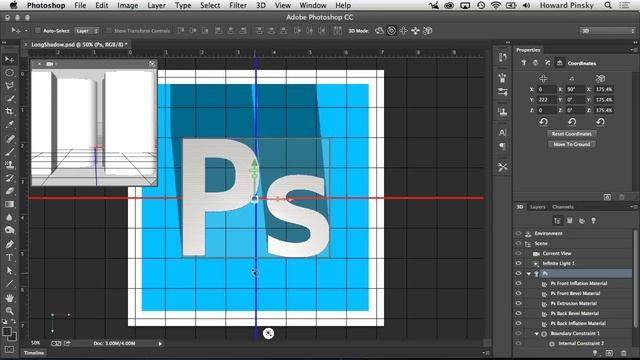The image size is (640, 360).
Task: Click the Move To Ground button
Action: (571, 144)
